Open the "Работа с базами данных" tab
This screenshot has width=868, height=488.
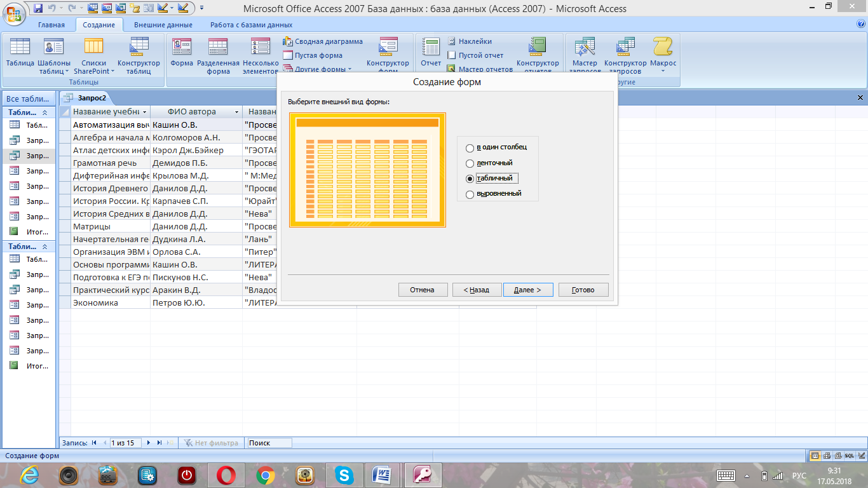coord(252,25)
